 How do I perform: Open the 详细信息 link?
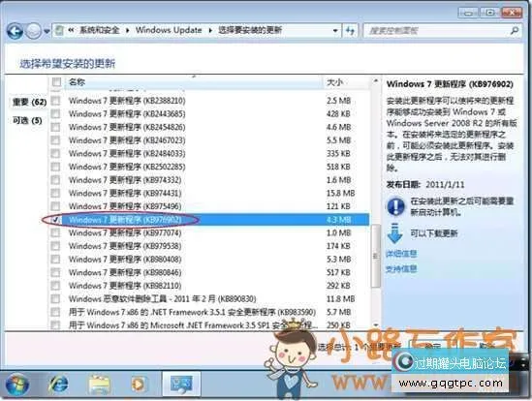click(x=401, y=254)
